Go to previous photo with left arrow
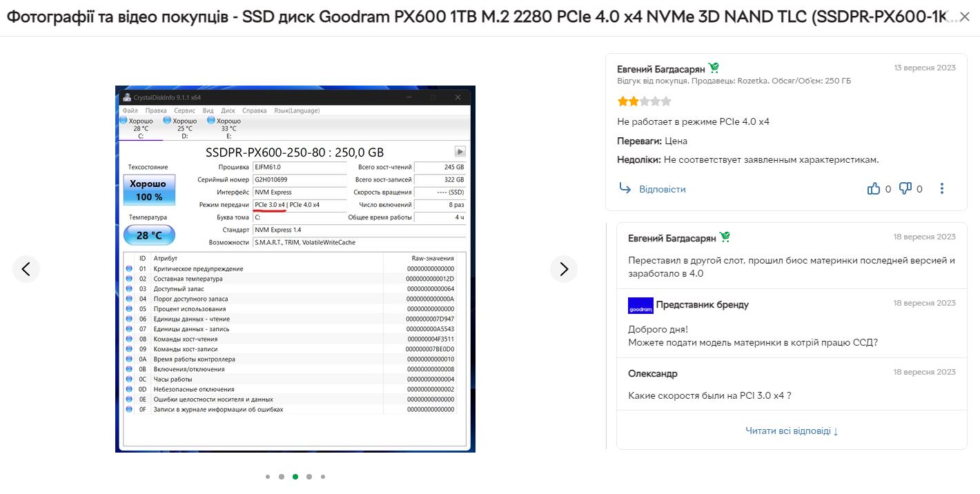 (26, 269)
